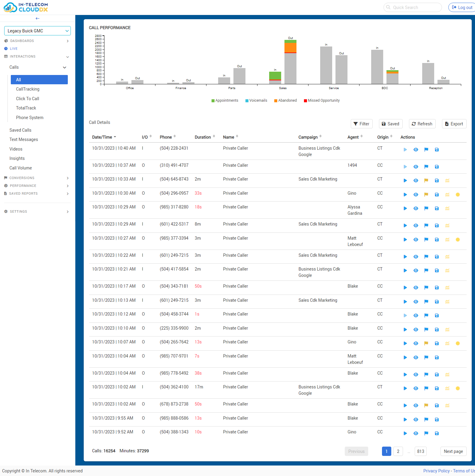Play the 9:52 AM call recording
475x476 pixels.
click(405, 433)
